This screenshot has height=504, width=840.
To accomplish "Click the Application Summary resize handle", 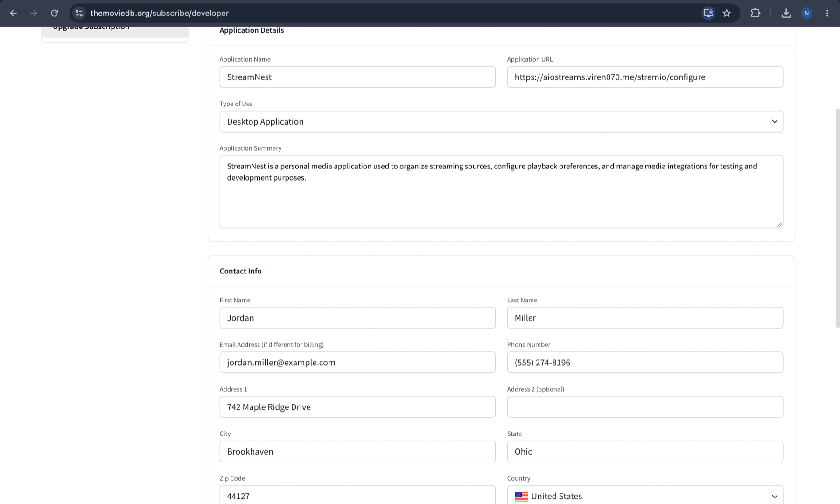I will click(x=779, y=224).
